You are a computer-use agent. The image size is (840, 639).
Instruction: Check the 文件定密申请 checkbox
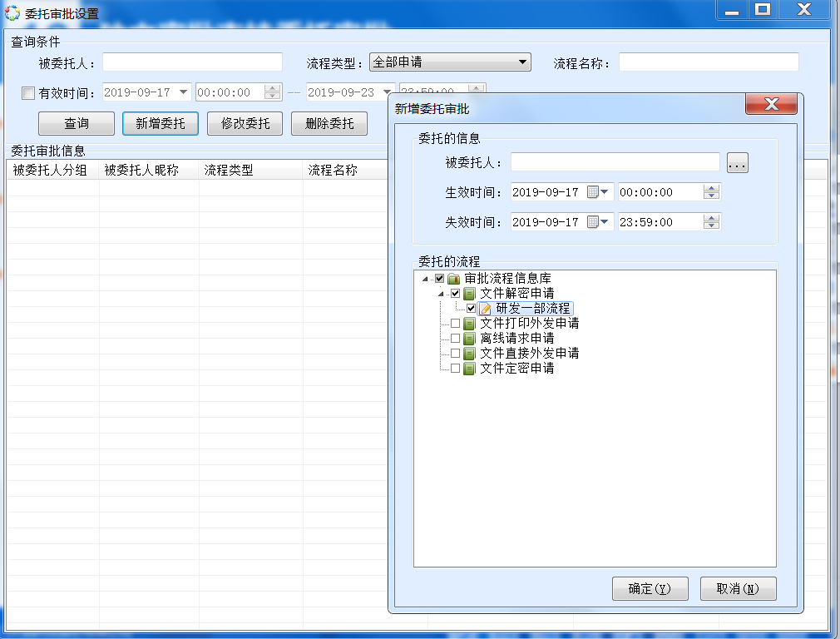tap(456, 369)
